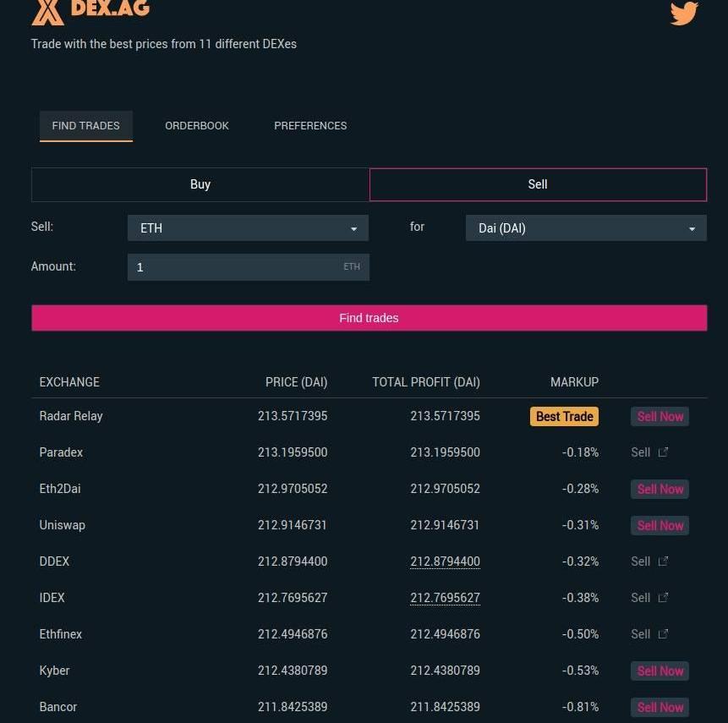Click the -0.18% markup for Paradex
Image resolution: width=728 pixels, height=723 pixels.
580,452
